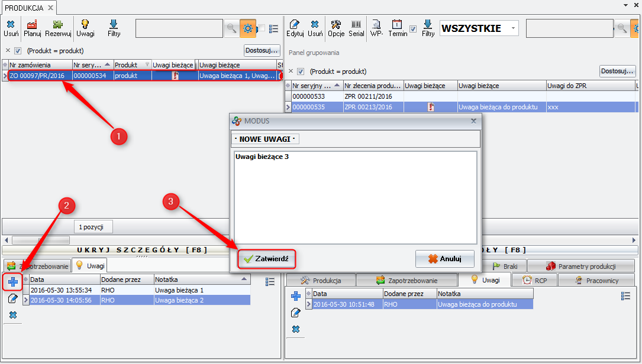Open the RCP tab

coord(534,281)
